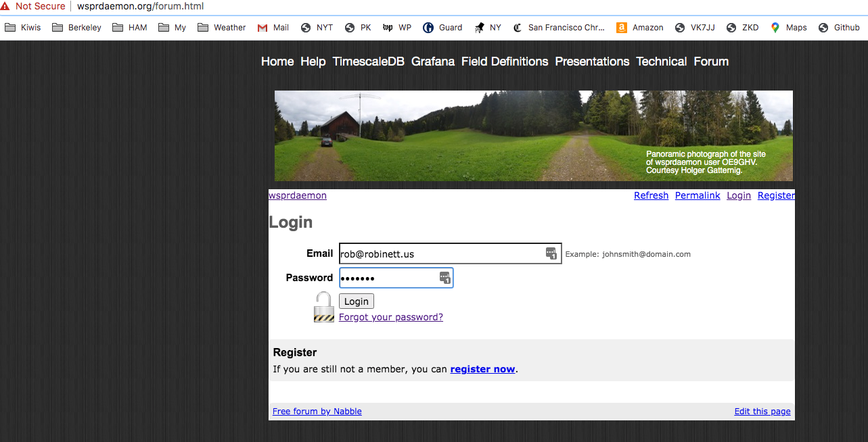Expand the Berkeley bookmark folder

pos(76,28)
